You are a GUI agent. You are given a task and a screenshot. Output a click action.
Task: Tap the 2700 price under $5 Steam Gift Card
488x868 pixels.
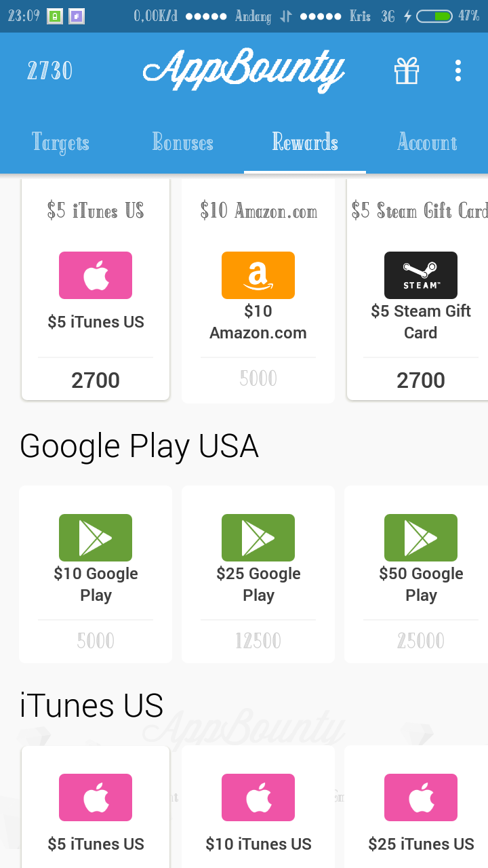(421, 380)
